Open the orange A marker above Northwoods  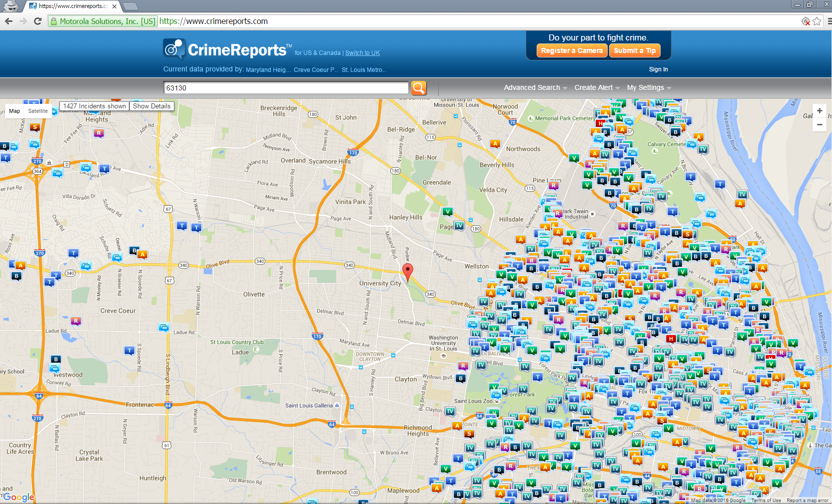click(x=495, y=143)
